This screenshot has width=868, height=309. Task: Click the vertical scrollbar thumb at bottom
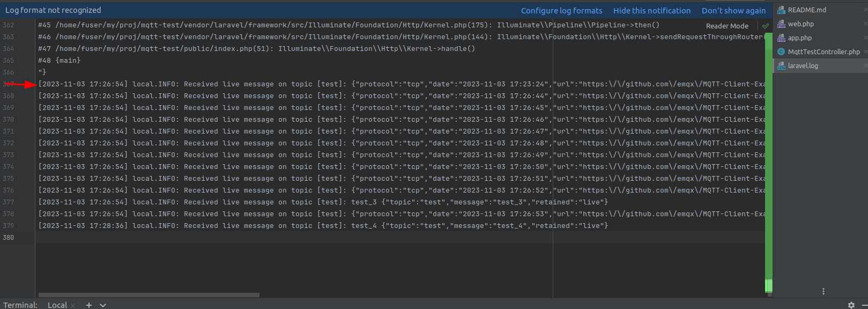[x=769, y=285]
